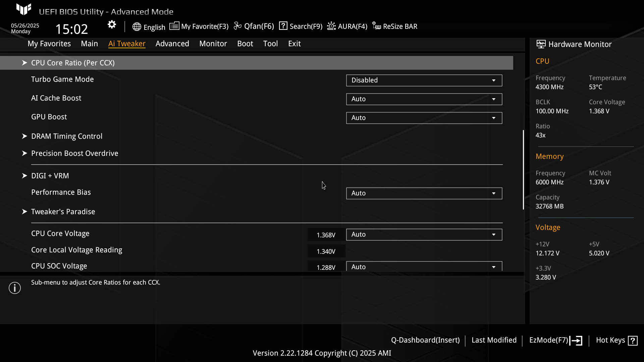Open Q-Dashboard(Insert)
This screenshot has width=644, height=362.
click(x=425, y=340)
